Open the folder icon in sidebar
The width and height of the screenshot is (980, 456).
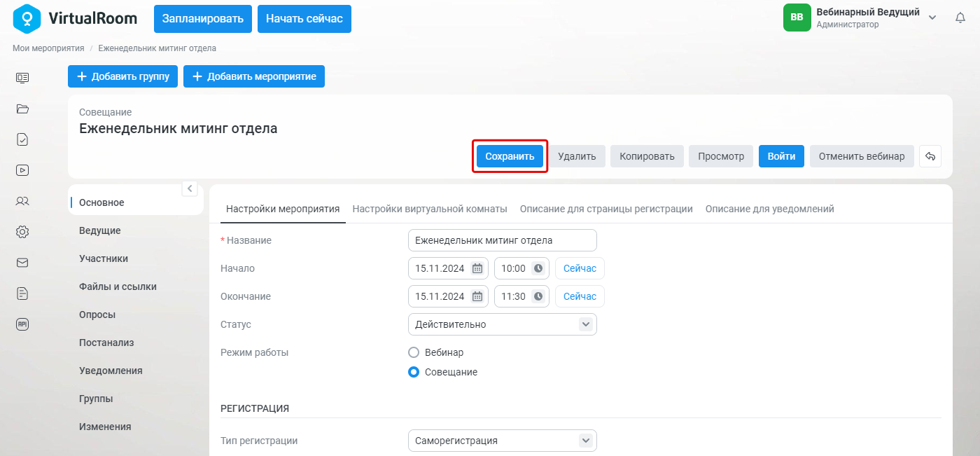click(22, 109)
